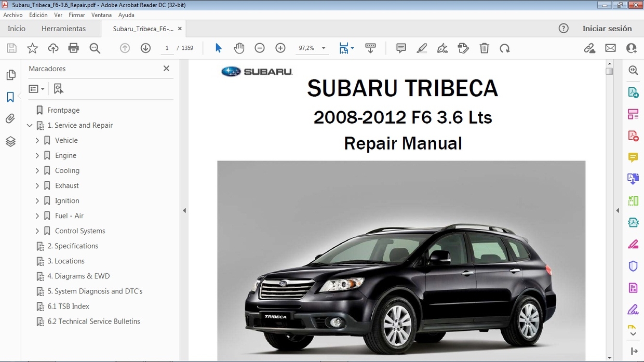Open the Export PDF tool in right pane

(x=633, y=92)
